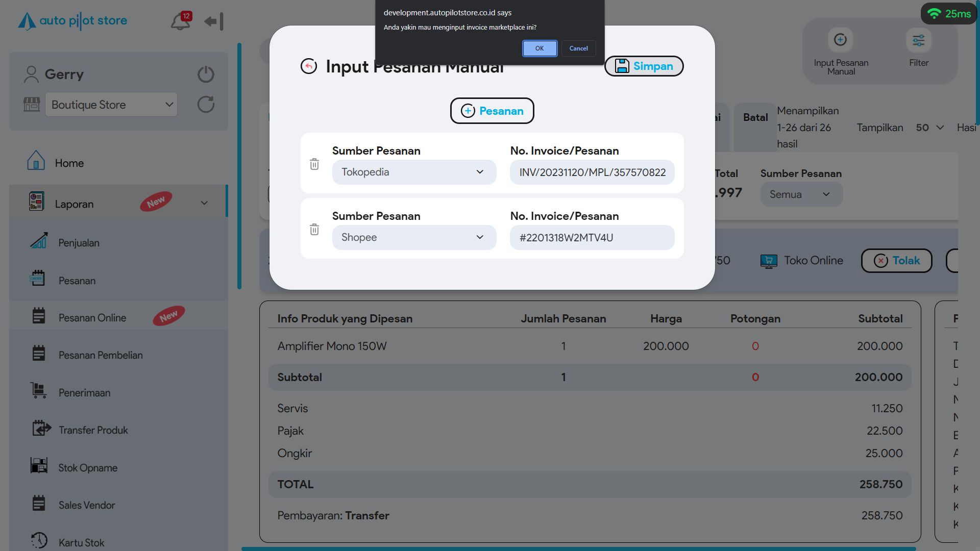Expand the Laporan menu chevron
Image resolution: width=980 pixels, height=551 pixels.
pos(204,203)
